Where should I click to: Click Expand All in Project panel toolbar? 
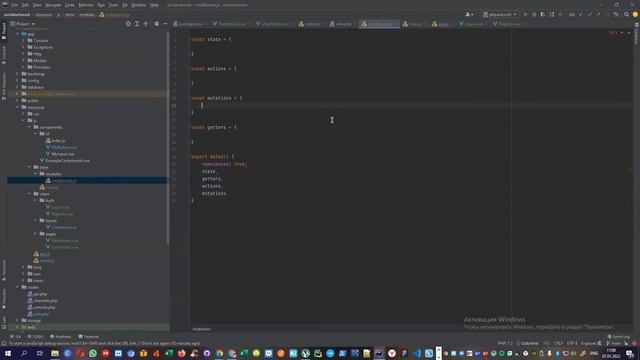coord(137,24)
